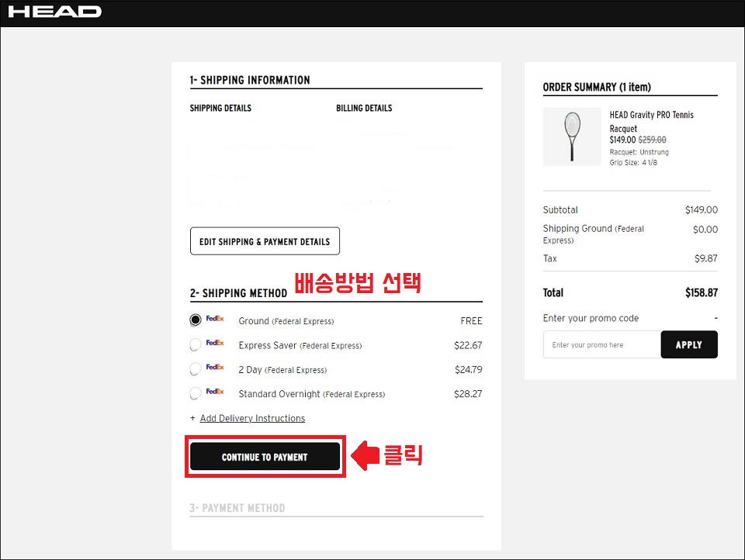Screen dimensions: 745x560
Task: Click the Shipping Method section heading
Action: coord(238,293)
